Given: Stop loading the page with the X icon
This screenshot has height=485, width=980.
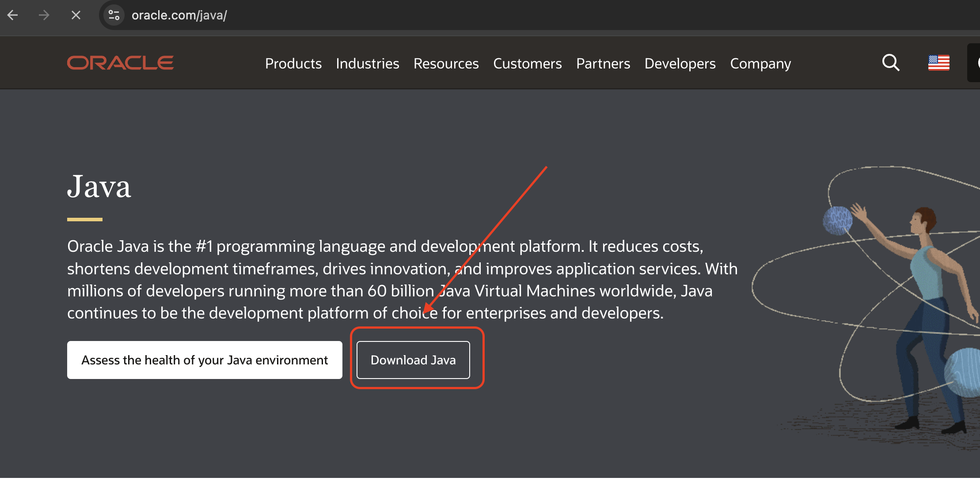Looking at the screenshot, I should (x=76, y=15).
